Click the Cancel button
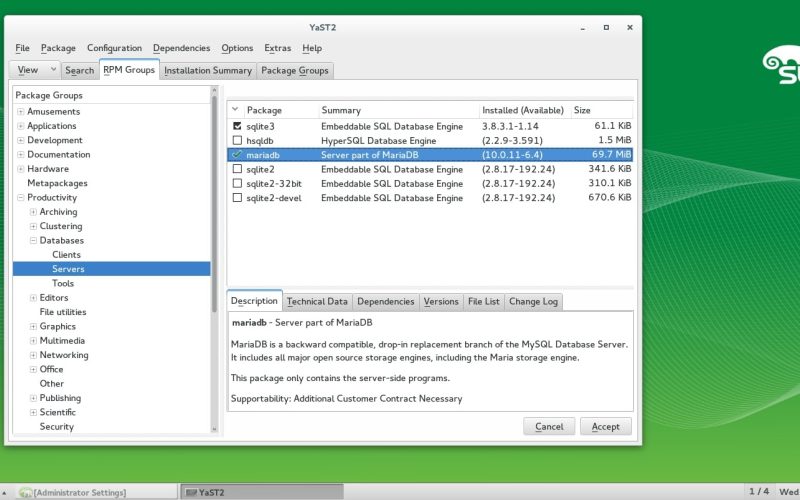800x500 pixels. (549, 427)
